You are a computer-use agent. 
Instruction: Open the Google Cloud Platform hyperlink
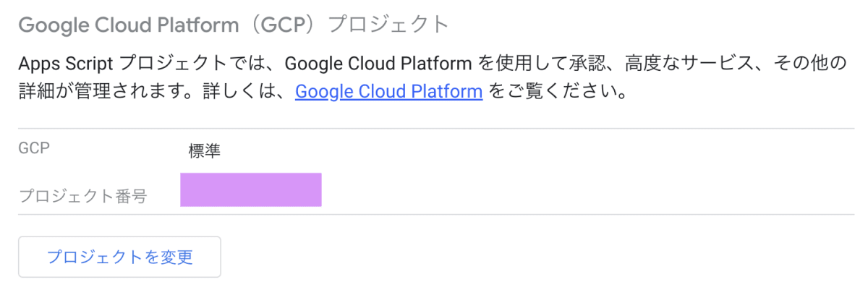point(388,93)
